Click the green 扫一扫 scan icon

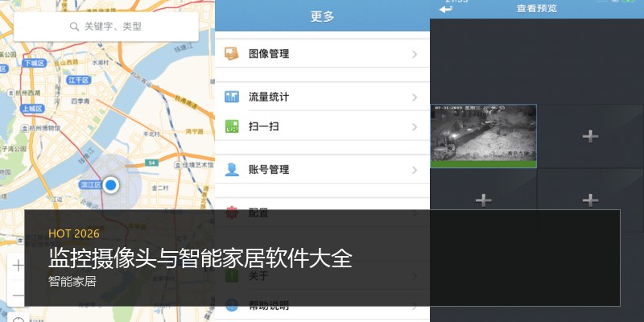pos(232,126)
